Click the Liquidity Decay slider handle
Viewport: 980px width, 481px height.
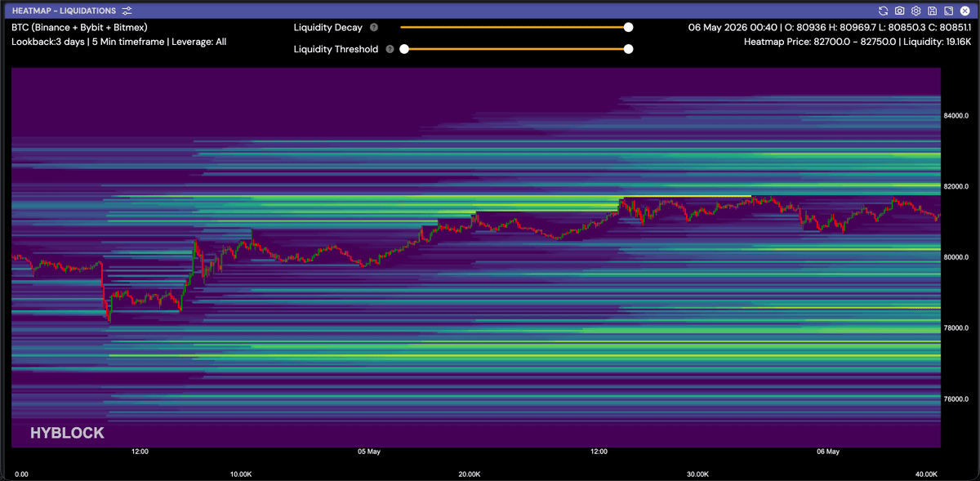click(x=628, y=27)
